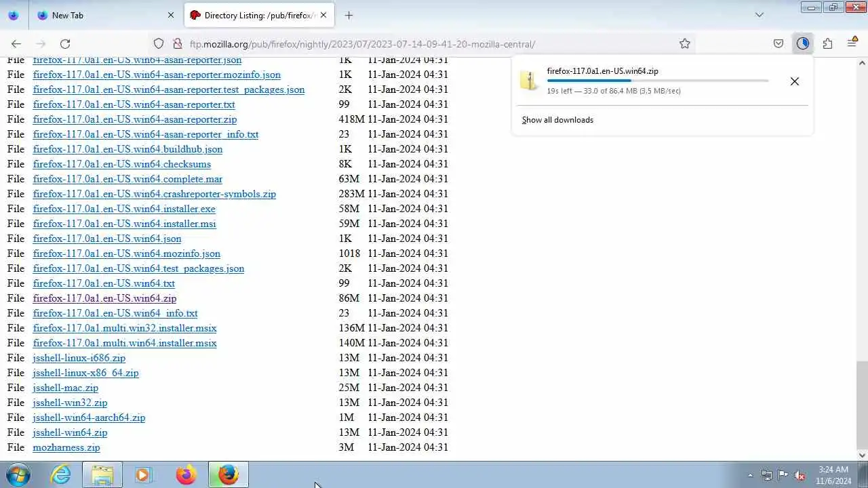Open Save to Pocket icon
Image resolution: width=868 pixels, height=488 pixels.
(x=778, y=43)
